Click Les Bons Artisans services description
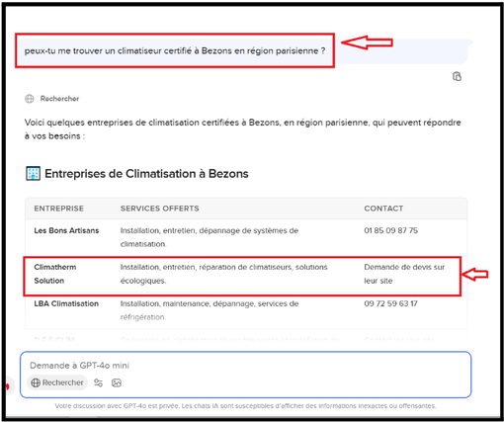504x422 pixels. [x=210, y=237]
